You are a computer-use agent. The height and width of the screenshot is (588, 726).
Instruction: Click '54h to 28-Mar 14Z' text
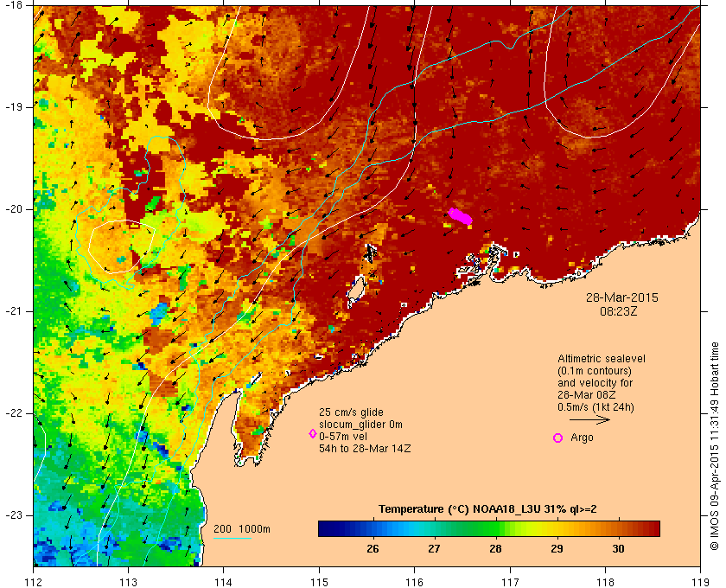coord(365,449)
